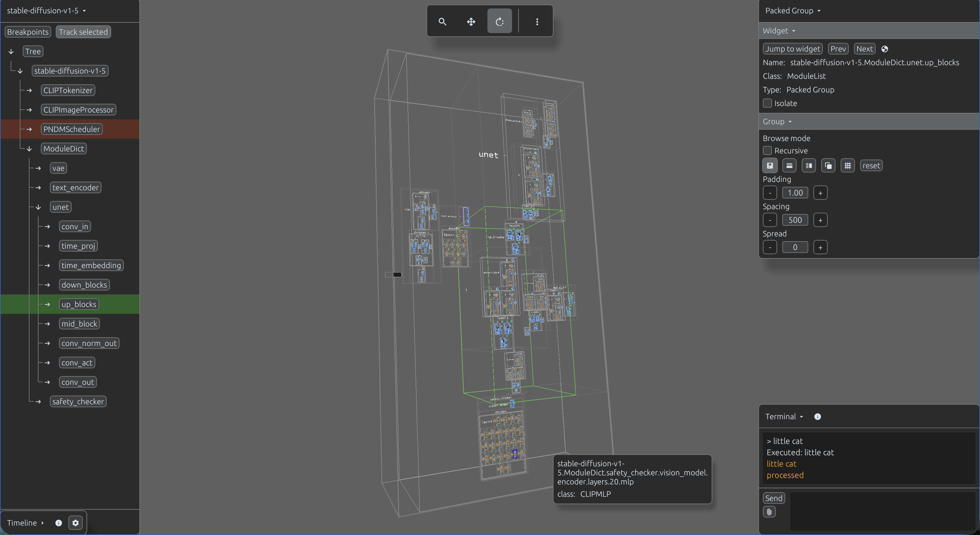Select the text_encoder tree item
This screenshot has width=980, height=535.
click(75, 188)
